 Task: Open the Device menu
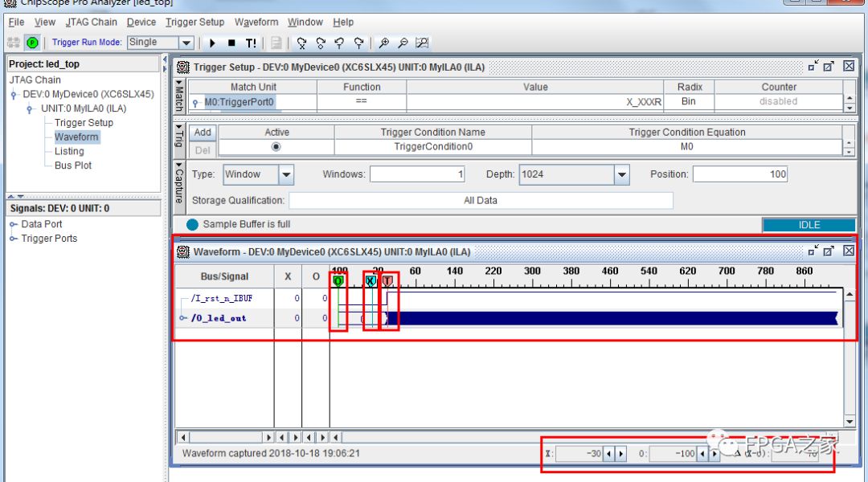point(141,22)
